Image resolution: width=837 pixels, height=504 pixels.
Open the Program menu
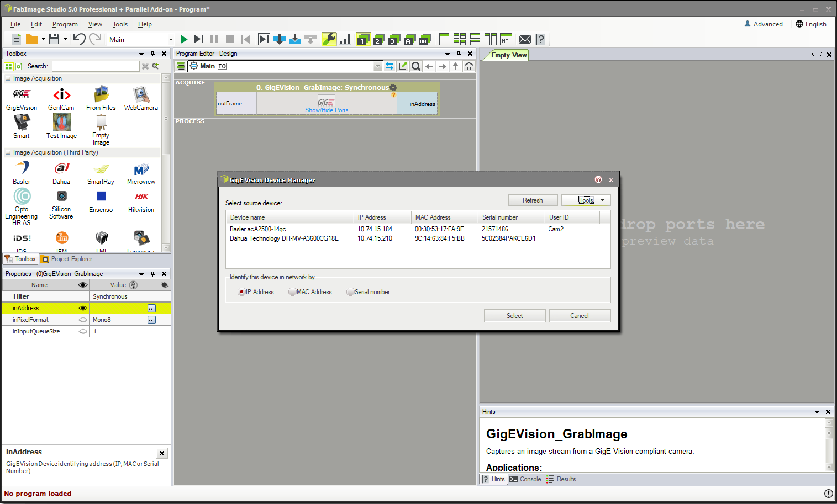click(x=65, y=24)
